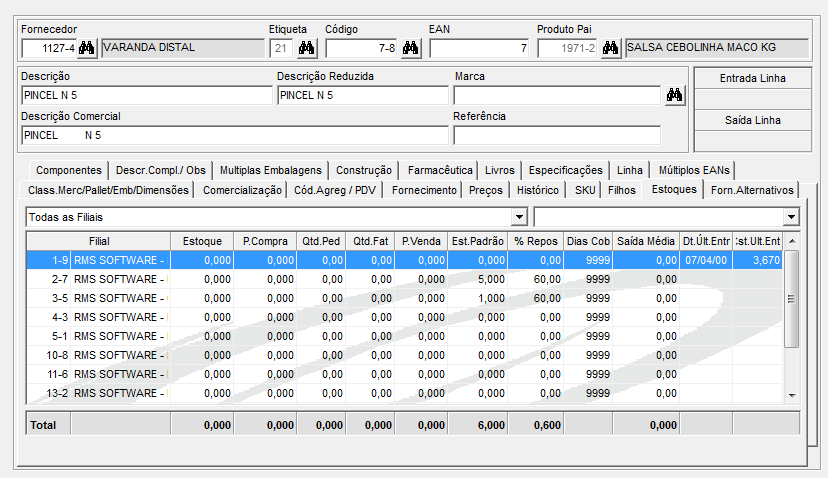828x478 pixels.
Task: Click the Estoque column header
Action: pos(202,241)
